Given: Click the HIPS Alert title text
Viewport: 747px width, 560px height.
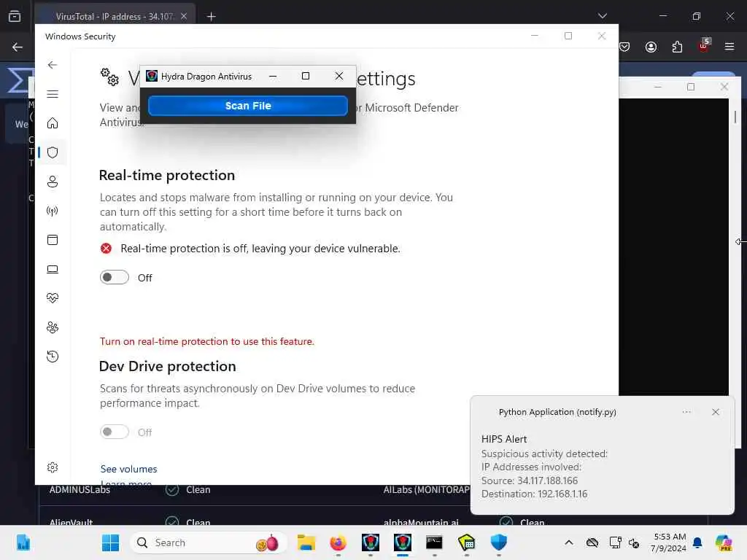Looking at the screenshot, I should point(504,439).
